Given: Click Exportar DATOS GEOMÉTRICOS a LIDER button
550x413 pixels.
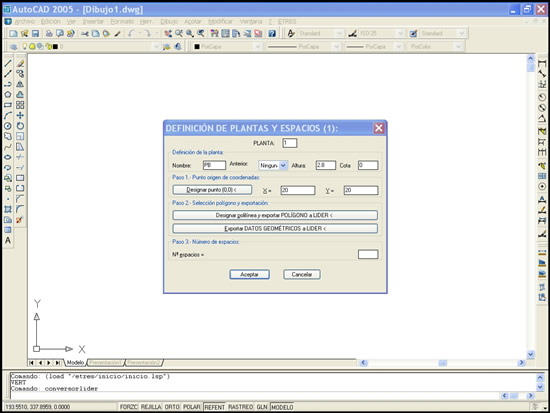Looking at the screenshot, I should 275,228.
